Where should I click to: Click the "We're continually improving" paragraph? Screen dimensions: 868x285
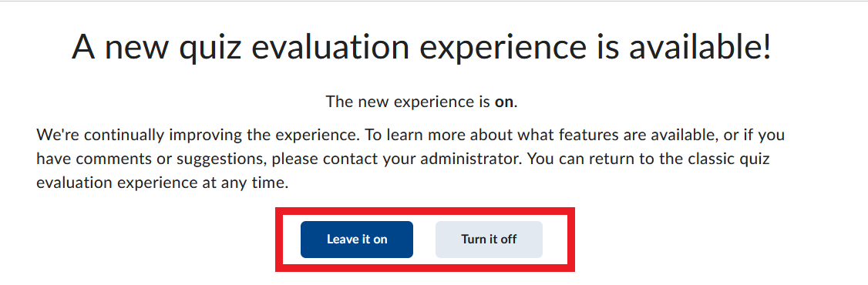pos(410,159)
